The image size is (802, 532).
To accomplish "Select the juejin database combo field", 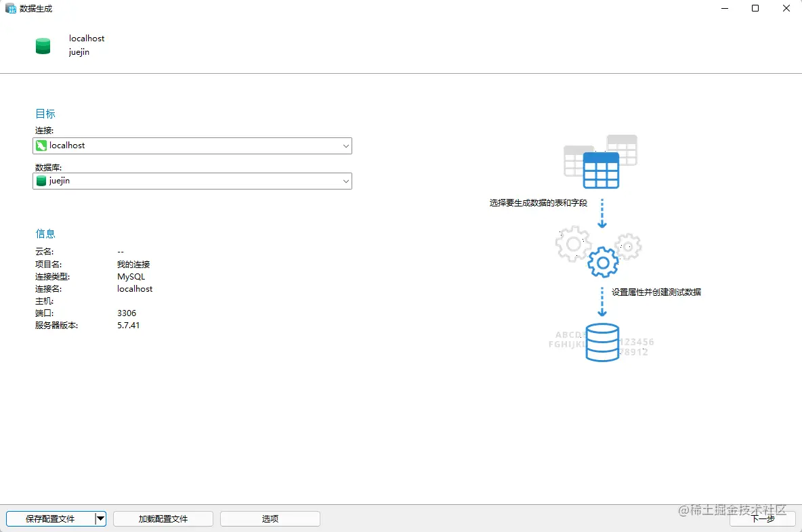I will 192,181.
